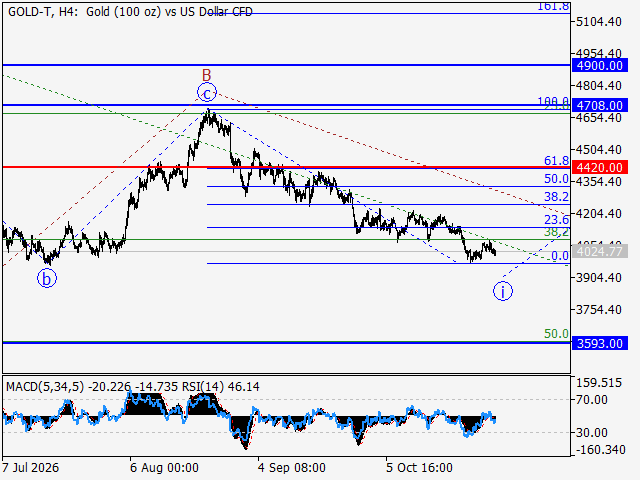Select the blue 3593.00 price level label
640x480 pixels.
[x=600, y=343]
